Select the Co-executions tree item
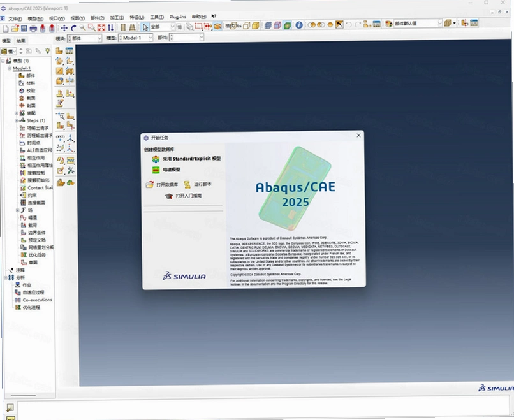 33,300
